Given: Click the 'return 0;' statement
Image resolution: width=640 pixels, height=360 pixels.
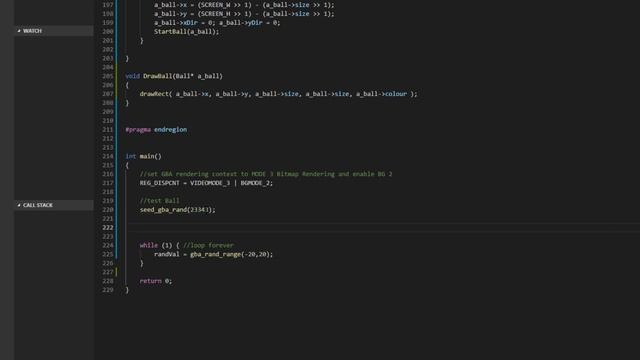Looking at the screenshot, I should [156, 281].
